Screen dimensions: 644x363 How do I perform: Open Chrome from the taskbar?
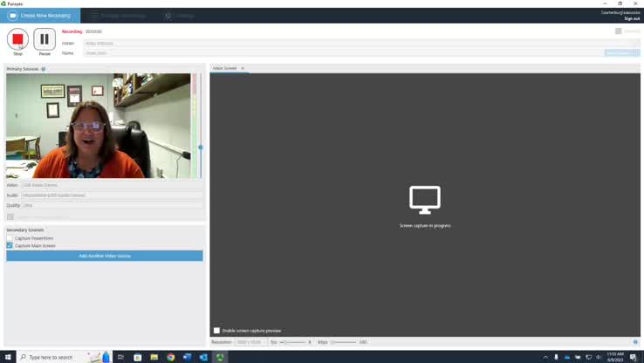point(170,357)
